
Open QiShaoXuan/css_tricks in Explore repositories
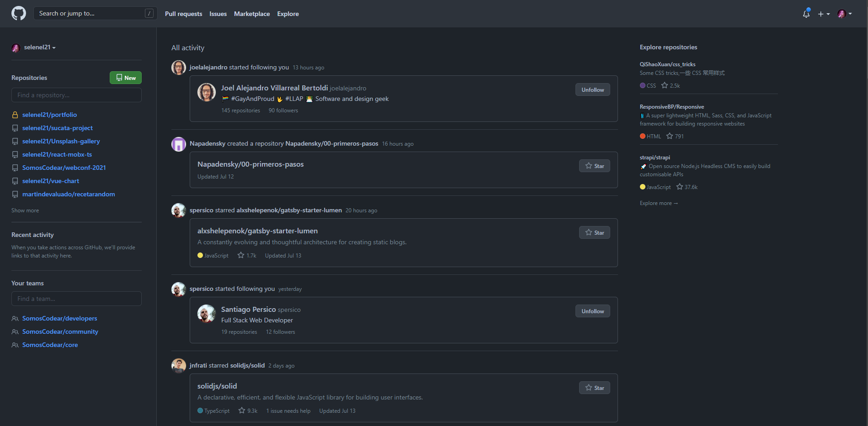pos(667,64)
